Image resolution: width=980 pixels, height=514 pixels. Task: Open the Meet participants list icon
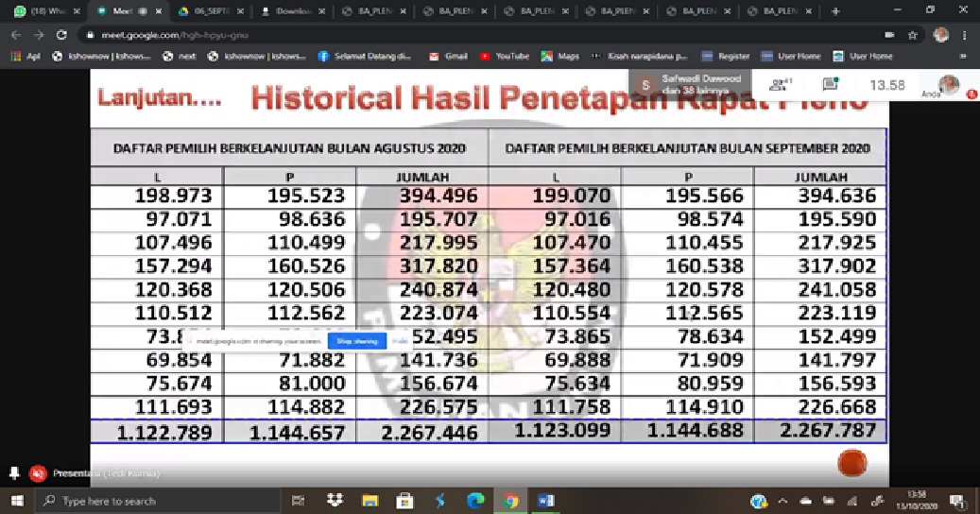coord(780,85)
